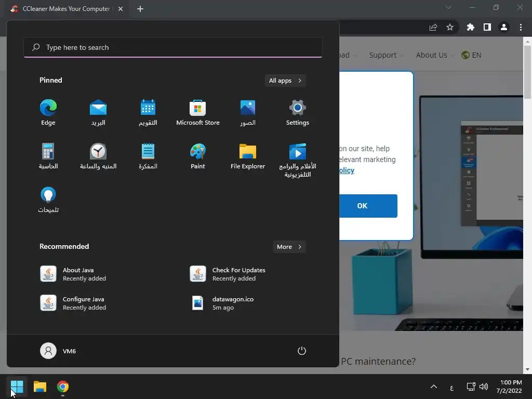
Task: Open Chrome three-dot menu
Action: click(521, 27)
